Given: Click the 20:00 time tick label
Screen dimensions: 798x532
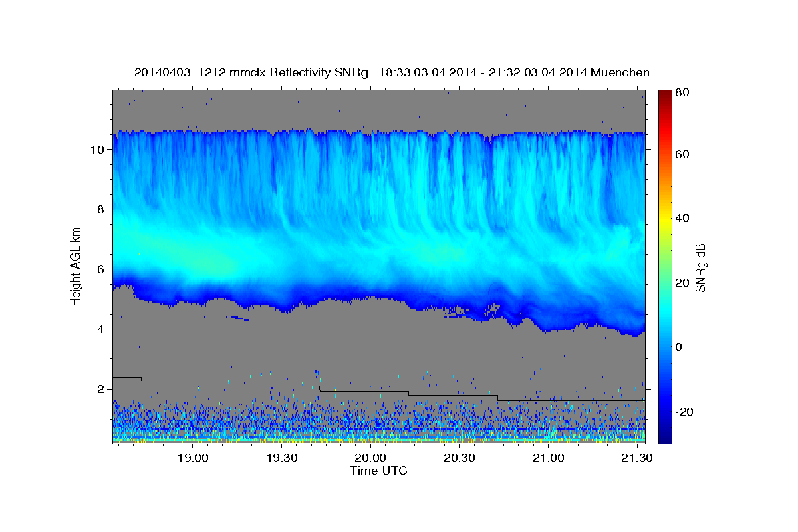Looking at the screenshot, I should [370, 458].
